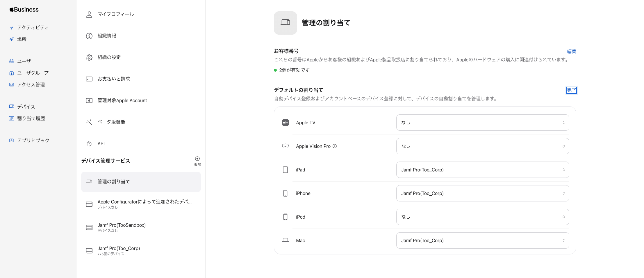Open the Apple TV default assignment dropdown
The width and height of the screenshot is (644, 278).
coord(482,123)
